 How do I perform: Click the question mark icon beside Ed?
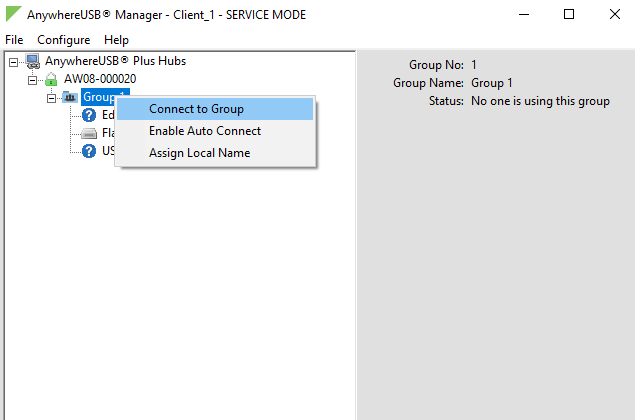[x=89, y=115]
